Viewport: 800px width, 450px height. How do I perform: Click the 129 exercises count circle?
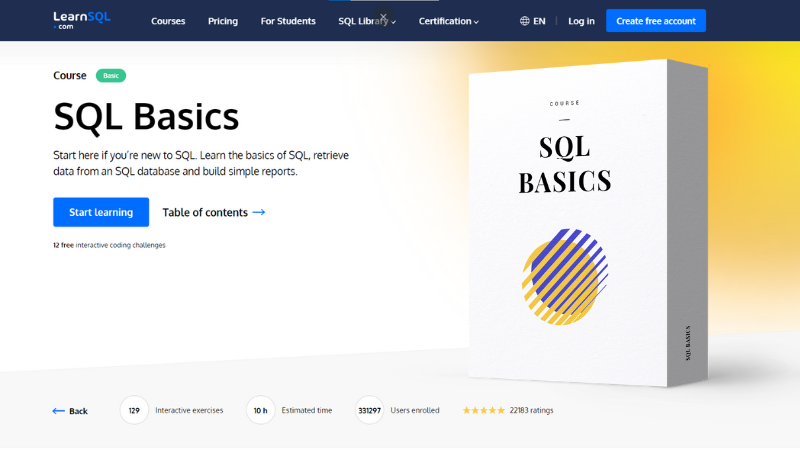pyautogui.click(x=134, y=410)
